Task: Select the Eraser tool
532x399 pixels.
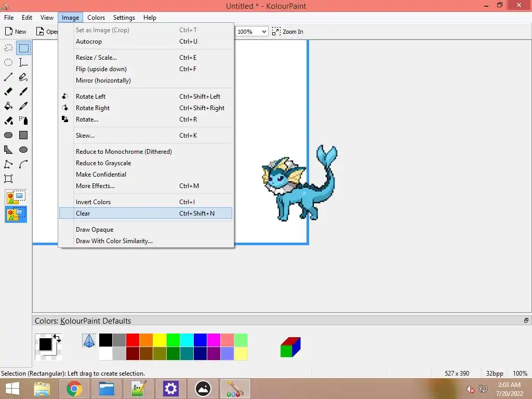Action: click(8, 91)
